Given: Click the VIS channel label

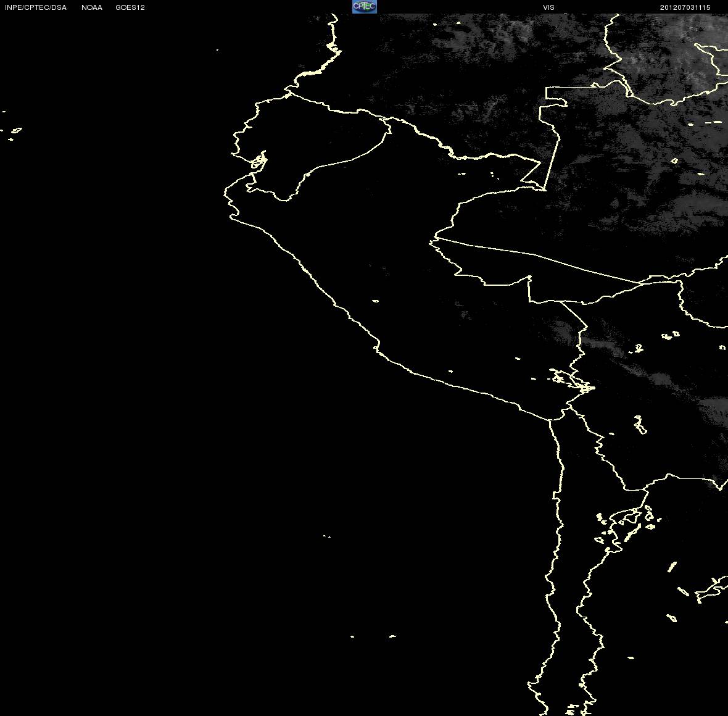Looking at the screenshot, I should (549, 7).
